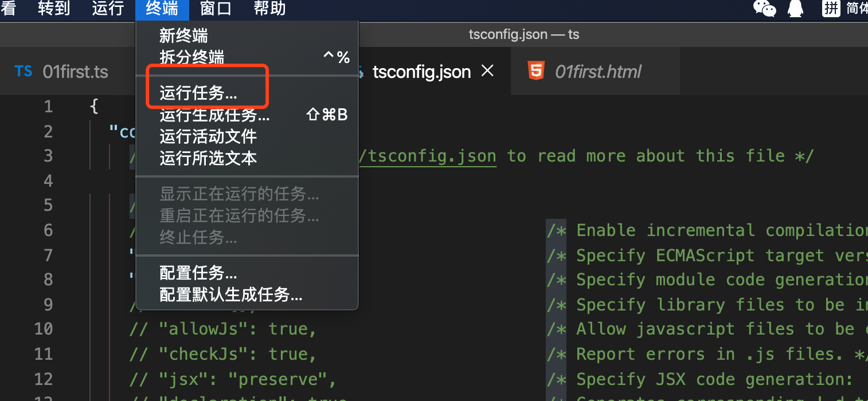Image resolution: width=868 pixels, height=401 pixels.
Task: Switch to the 01first.html tab
Action: (595, 72)
